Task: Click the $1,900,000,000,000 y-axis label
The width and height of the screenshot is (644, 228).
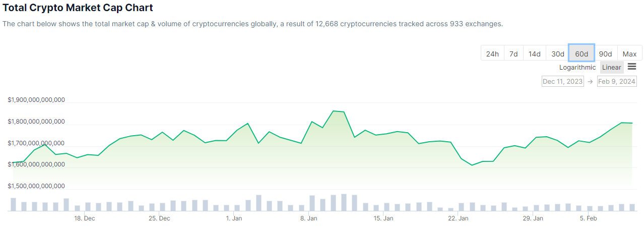Action: (36, 100)
